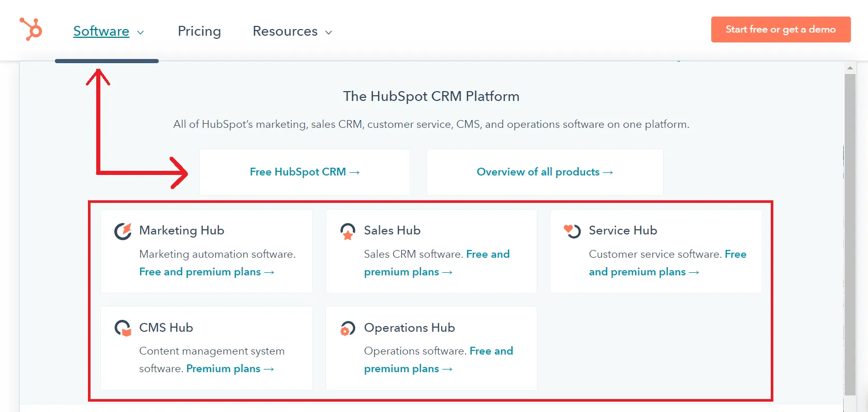868x412 pixels.
Task: Click the Sales Hub icon
Action: (x=348, y=231)
